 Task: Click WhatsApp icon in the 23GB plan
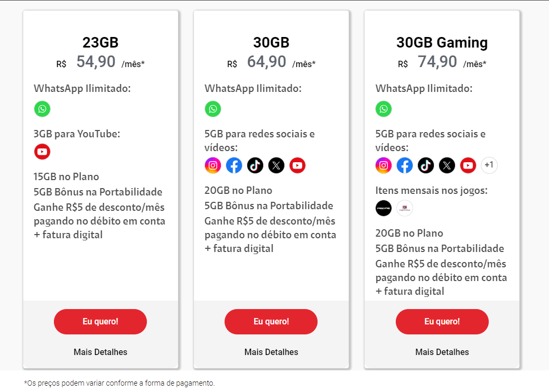pos(42,109)
